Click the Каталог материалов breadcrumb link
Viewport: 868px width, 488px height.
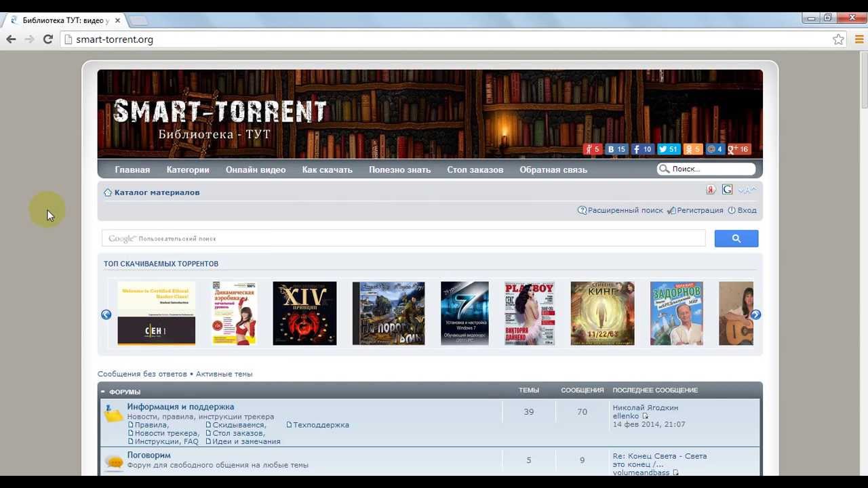(x=157, y=192)
